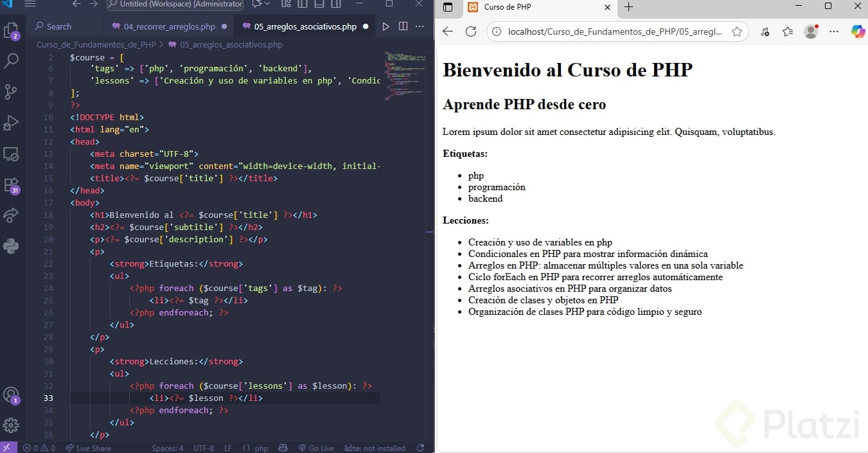Open the Edge favorites list icon
Image resolution: width=868 pixels, height=453 pixels.
pos(788,31)
